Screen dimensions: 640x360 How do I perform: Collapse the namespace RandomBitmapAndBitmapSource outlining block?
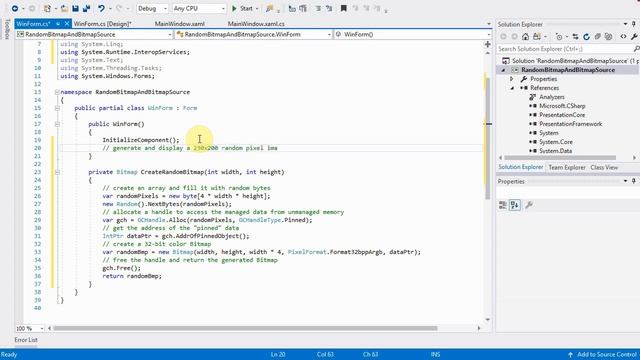point(57,92)
